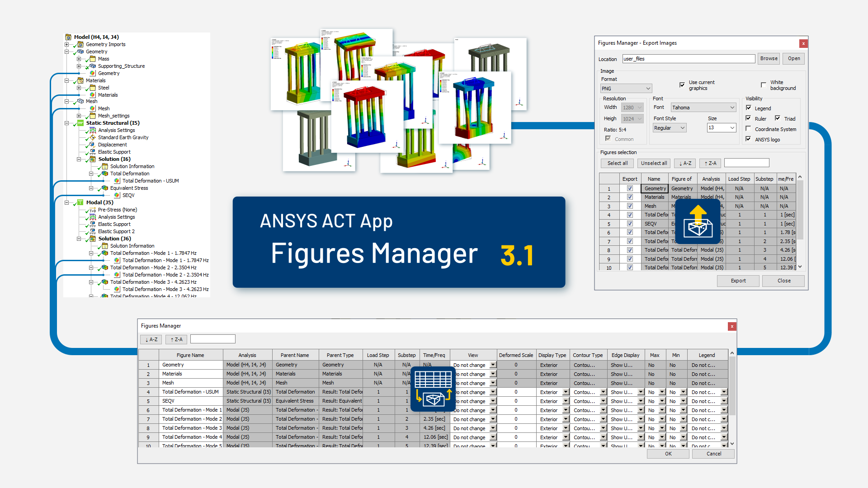868x488 pixels.
Task: Click the Modal (J5) analysis icon
Action: pos(80,202)
